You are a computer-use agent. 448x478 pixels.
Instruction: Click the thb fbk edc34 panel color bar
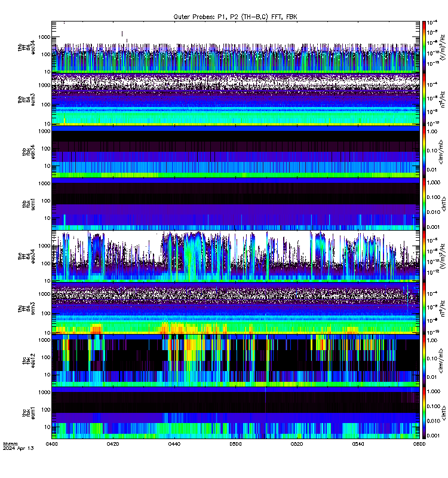[x=424, y=152]
